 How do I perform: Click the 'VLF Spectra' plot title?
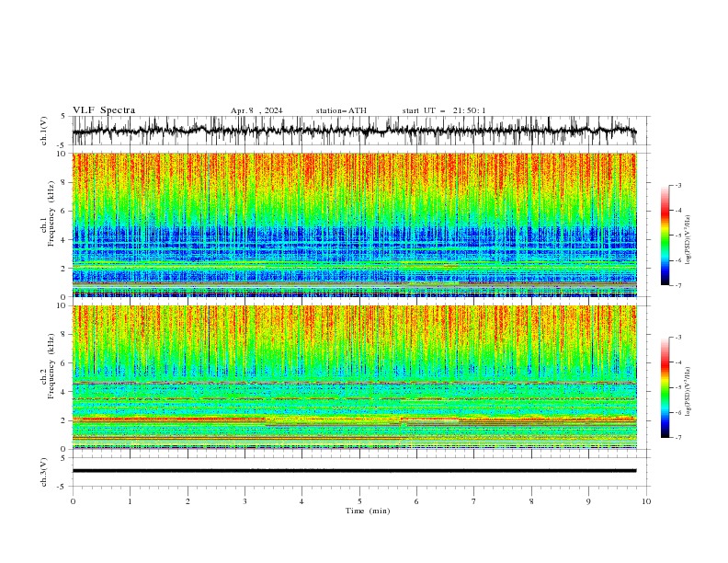tap(104, 110)
